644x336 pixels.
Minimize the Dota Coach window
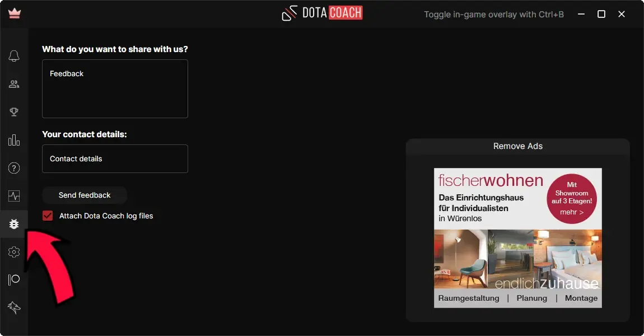(x=581, y=14)
